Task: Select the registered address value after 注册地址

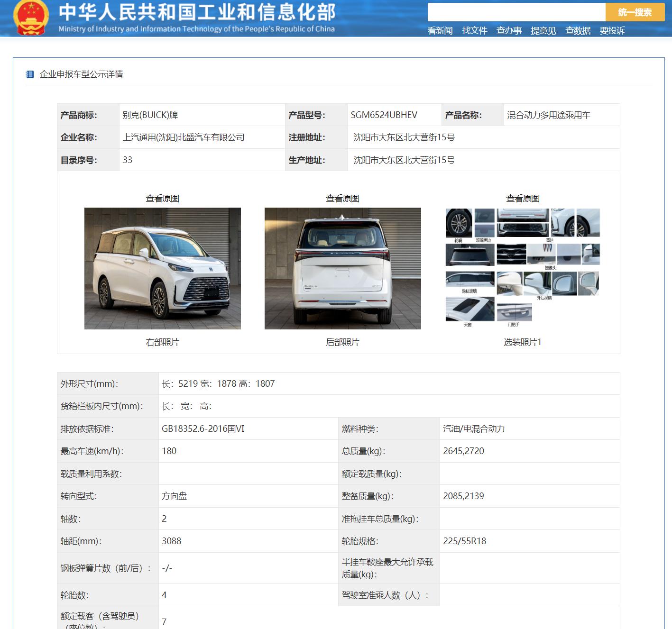Action: (x=404, y=137)
